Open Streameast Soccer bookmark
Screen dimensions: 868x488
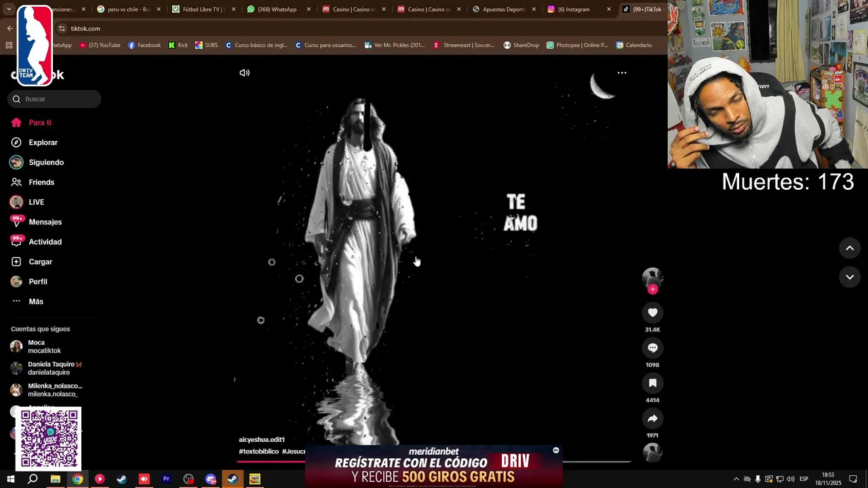click(x=464, y=45)
